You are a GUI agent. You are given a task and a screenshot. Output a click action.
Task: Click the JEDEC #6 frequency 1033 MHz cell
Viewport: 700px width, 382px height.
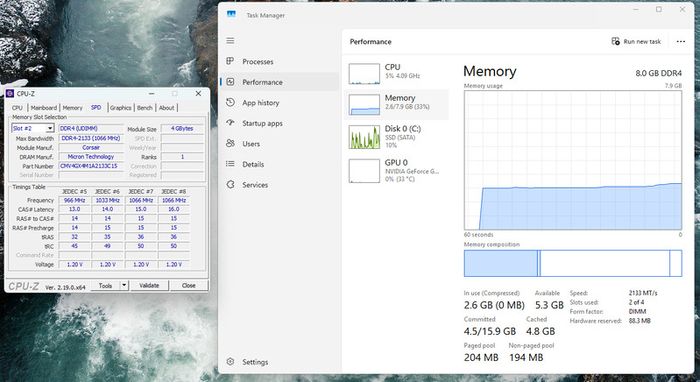pyautogui.click(x=108, y=200)
